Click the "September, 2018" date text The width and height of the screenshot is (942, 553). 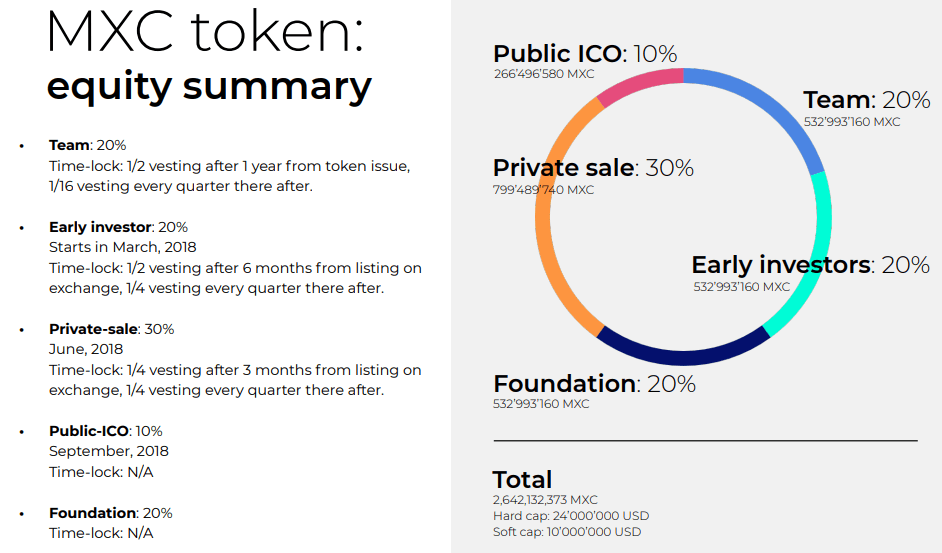pyautogui.click(x=109, y=452)
